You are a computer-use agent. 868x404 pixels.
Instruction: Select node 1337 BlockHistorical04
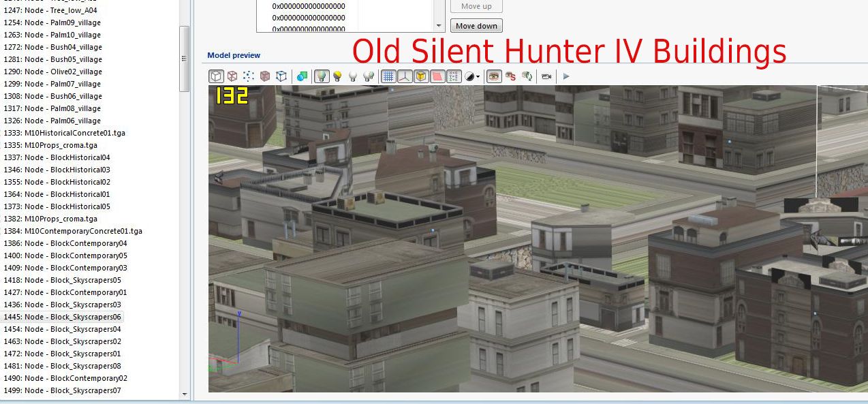[57, 157]
